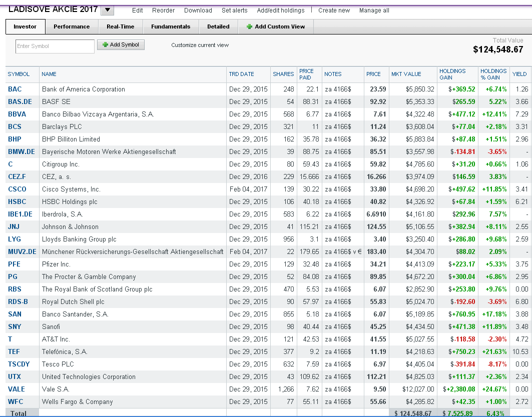Click the Create new portfolio link

click(334, 10)
